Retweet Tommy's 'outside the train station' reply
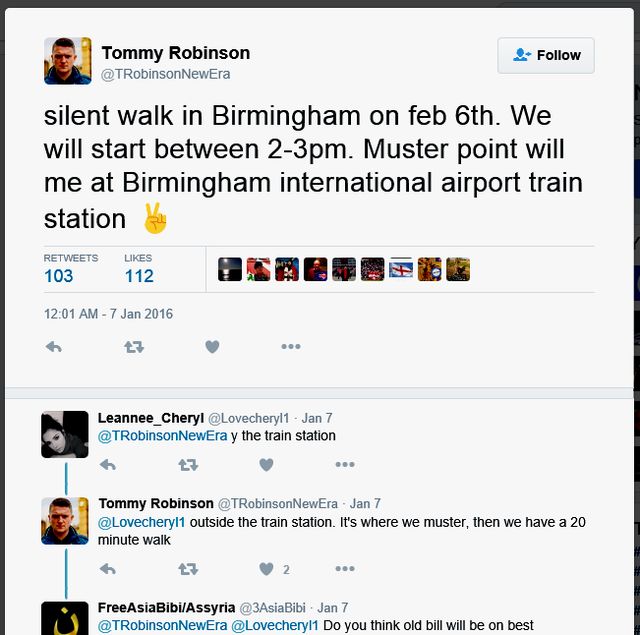 pos(187,569)
